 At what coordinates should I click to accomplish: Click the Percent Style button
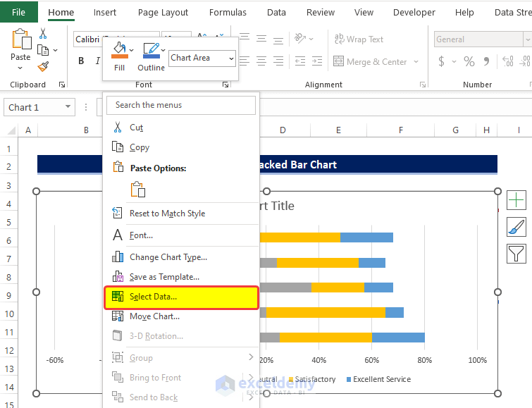click(x=469, y=62)
